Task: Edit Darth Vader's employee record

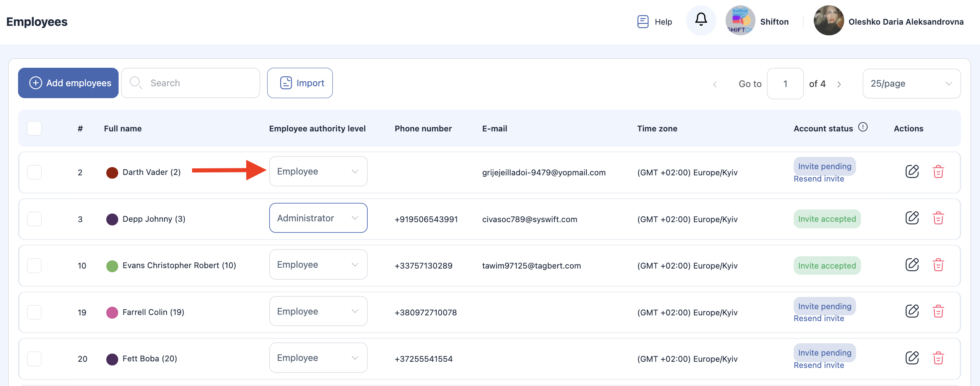Action: coord(912,171)
